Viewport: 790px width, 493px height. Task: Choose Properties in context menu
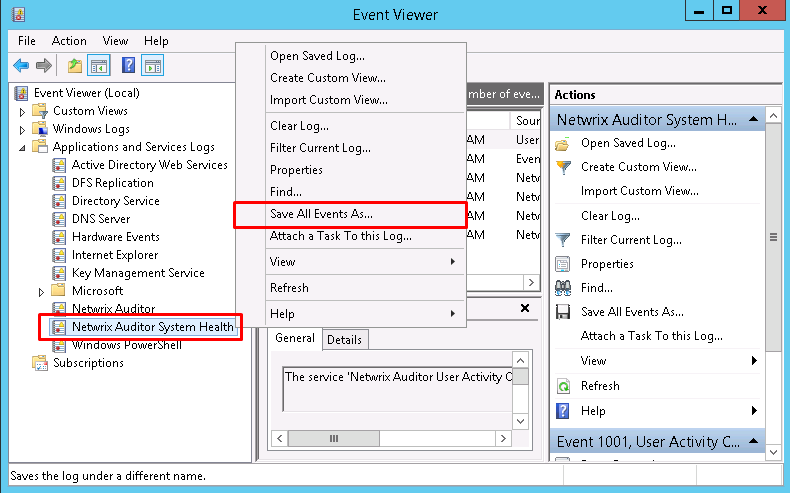click(351, 170)
